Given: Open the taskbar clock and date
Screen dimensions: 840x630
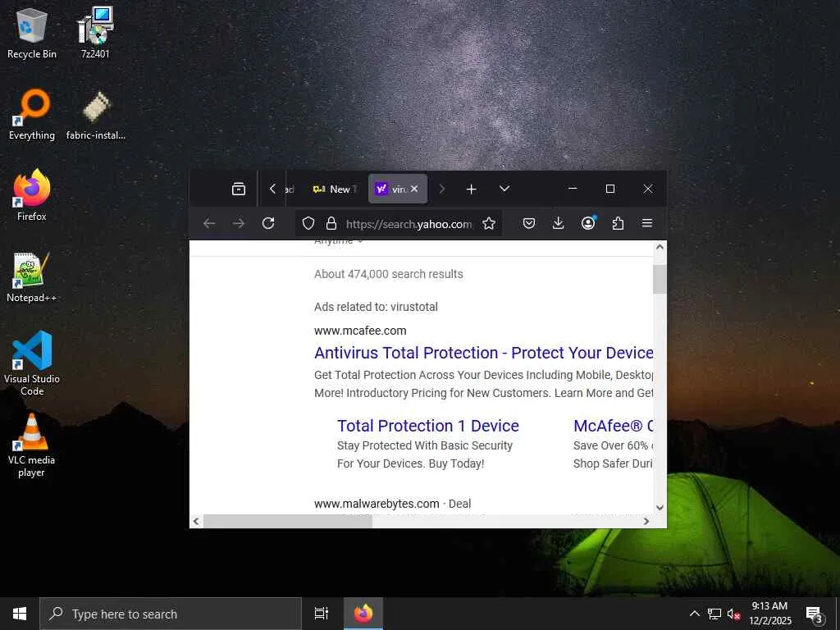Looking at the screenshot, I should click(769, 614).
